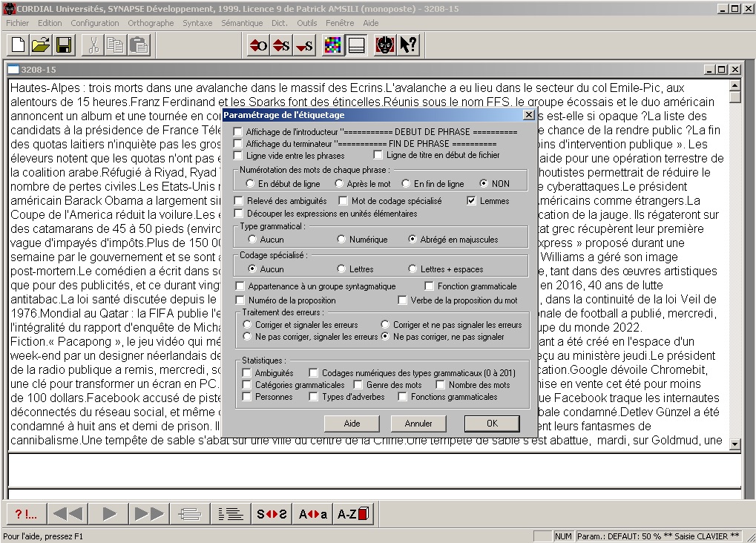Click the context help arrow question icon
The height and width of the screenshot is (543, 756).
click(x=408, y=45)
